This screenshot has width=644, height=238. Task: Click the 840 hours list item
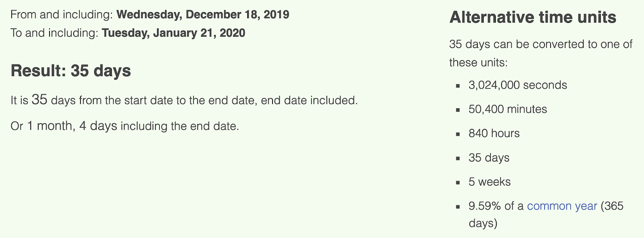point(494,133)
